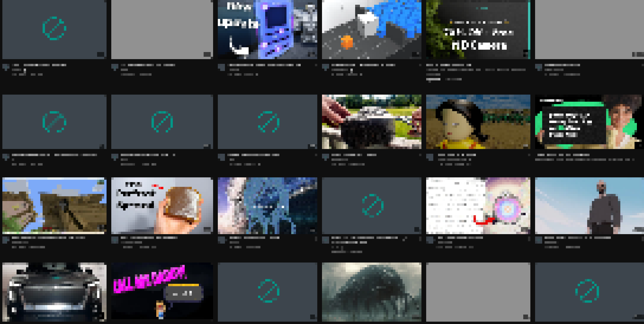
Task: Open the more-options menu for the purple console video
Action: pyautogui.click(x=316, y=65)
